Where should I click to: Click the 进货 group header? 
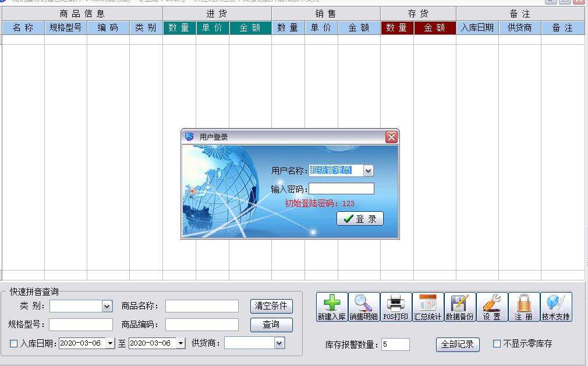[217, 14]
